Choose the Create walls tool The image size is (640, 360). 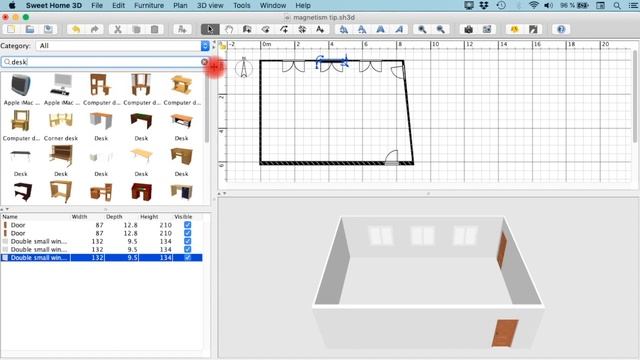pos(247,29)
